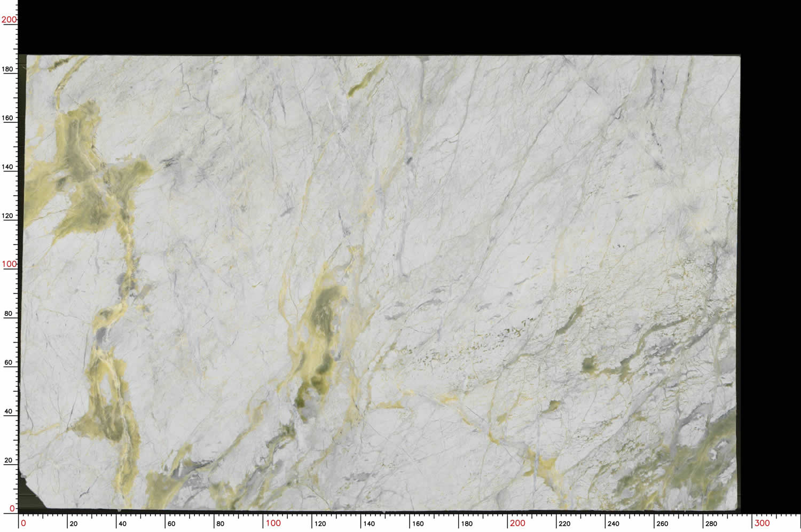Click the 60 label on the bottom ruler
This screenshot has width=801, height=532.
(171, 523)
